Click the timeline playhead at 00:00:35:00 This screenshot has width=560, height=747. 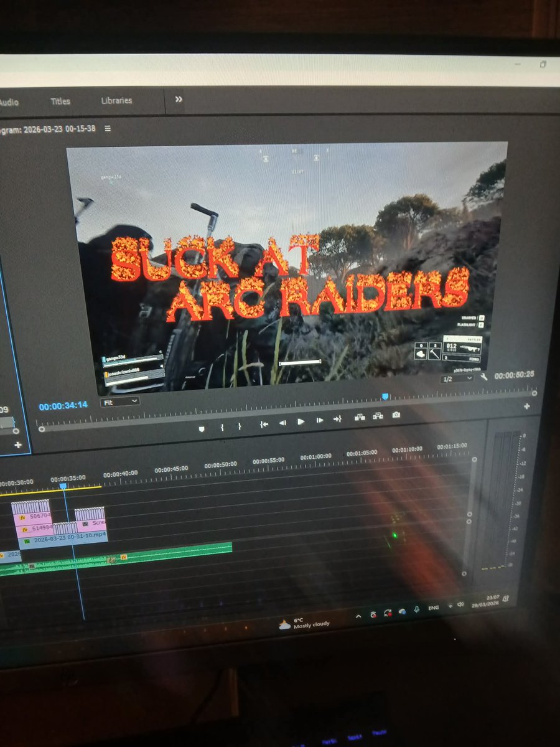pos(62,486)
